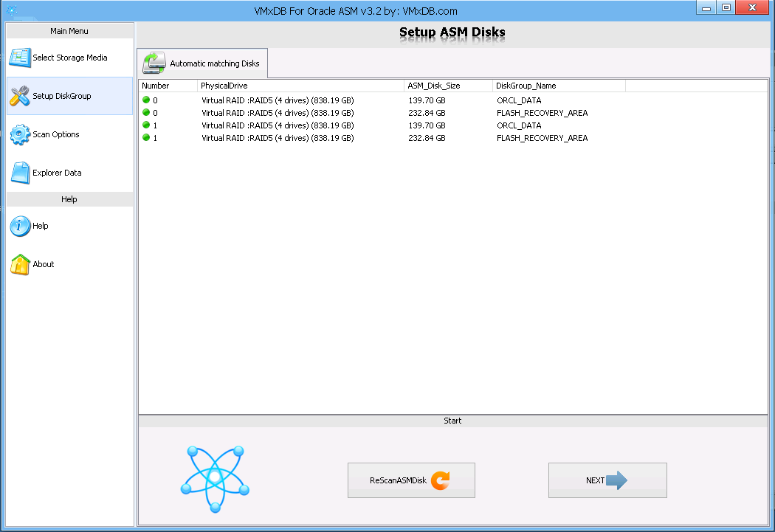Open Select Storage Media menu item
The width and height of the screenshot is (775, 532).
pos(69,58)
